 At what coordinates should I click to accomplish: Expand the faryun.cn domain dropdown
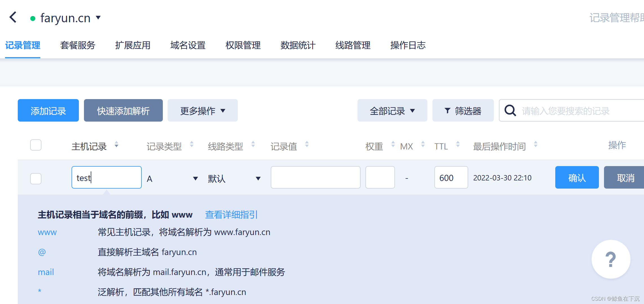[x=98, y=17]
